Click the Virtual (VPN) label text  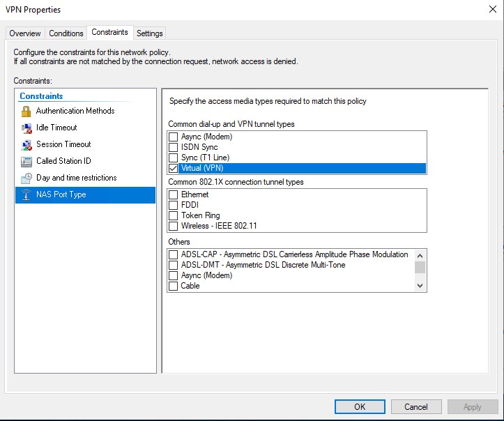point(202,168)
